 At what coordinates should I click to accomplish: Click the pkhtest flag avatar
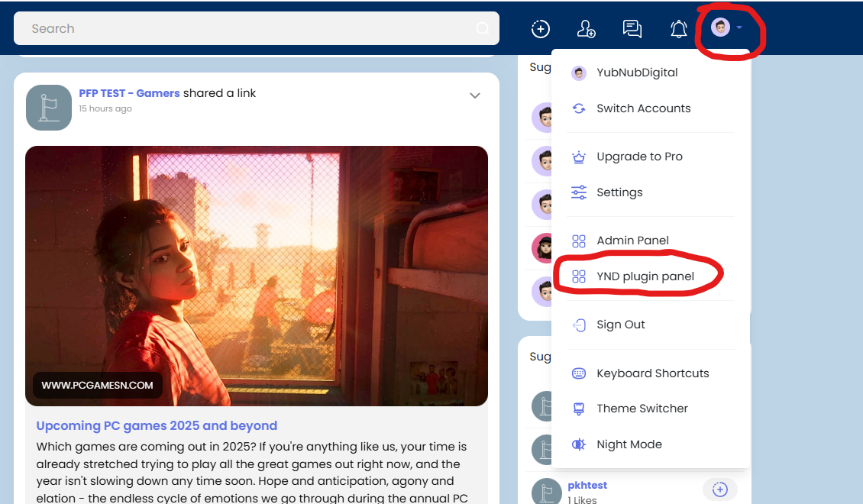545,492
